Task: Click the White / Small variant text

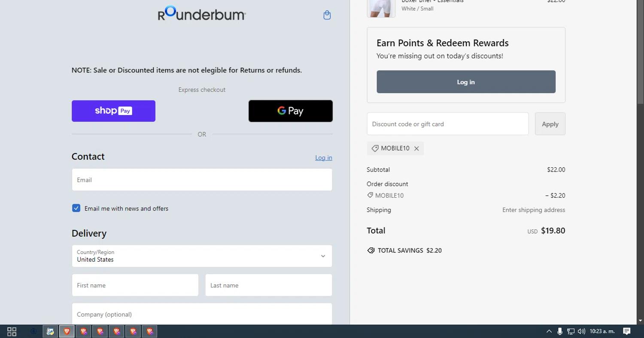Action: pos(417,9)
